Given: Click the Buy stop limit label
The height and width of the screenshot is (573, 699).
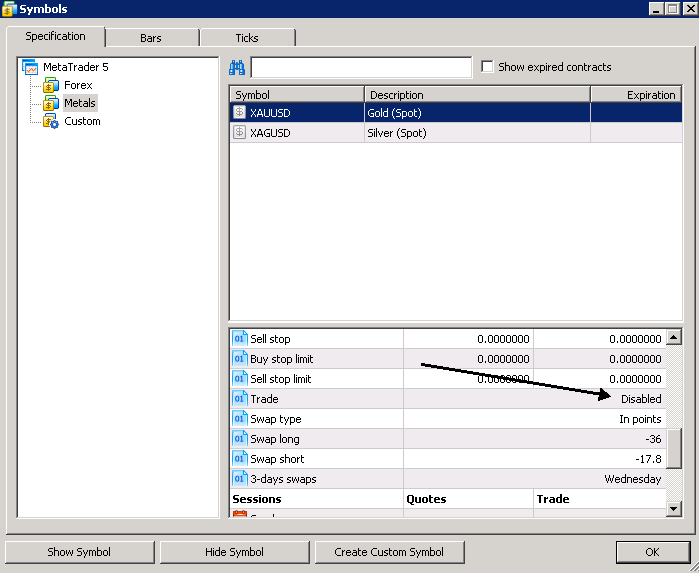Looking at the screenshot, I should click(x=282, y=359).
